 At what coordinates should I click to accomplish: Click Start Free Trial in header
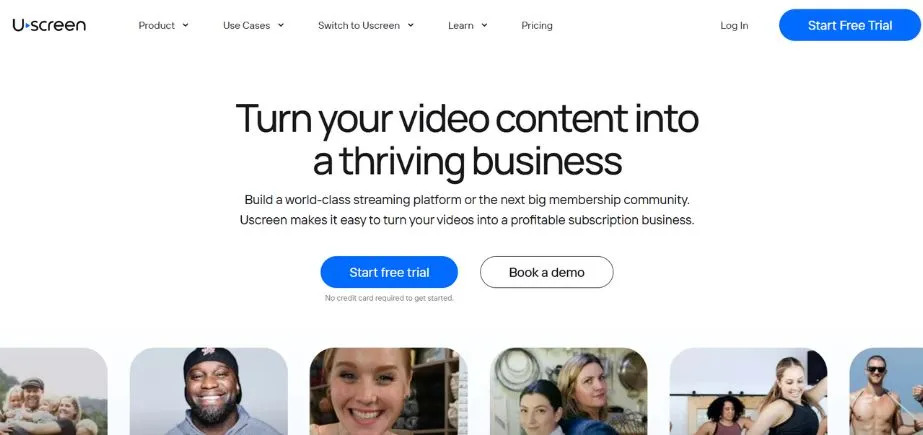click(849, 25)
